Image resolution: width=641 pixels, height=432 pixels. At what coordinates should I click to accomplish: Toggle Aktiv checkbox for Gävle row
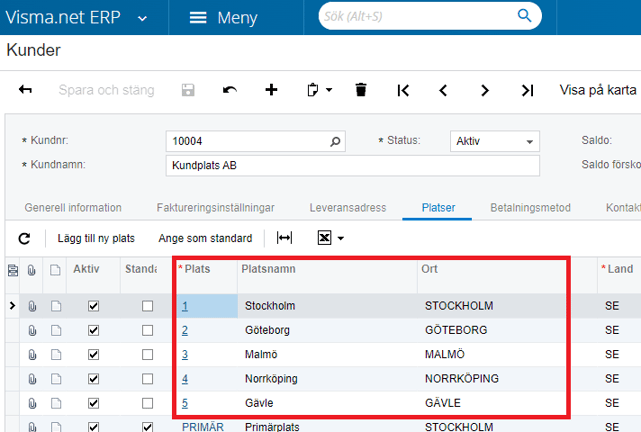(94, 403)
